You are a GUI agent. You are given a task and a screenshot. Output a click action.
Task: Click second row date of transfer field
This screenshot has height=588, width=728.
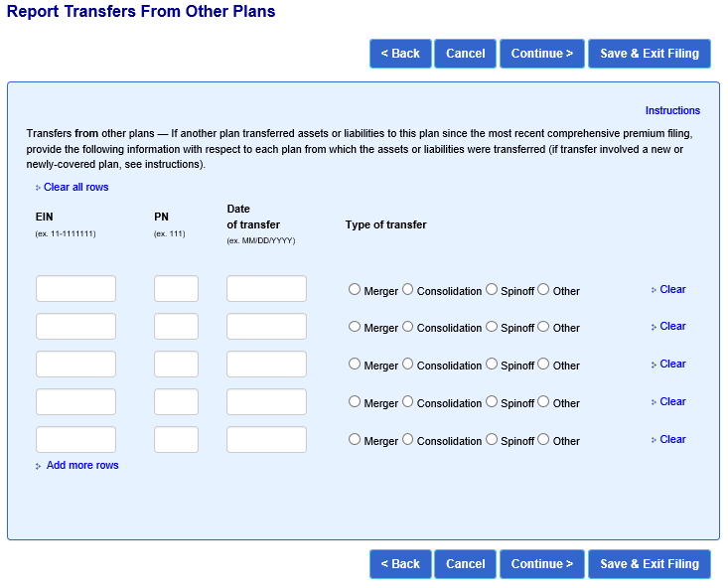266,327
